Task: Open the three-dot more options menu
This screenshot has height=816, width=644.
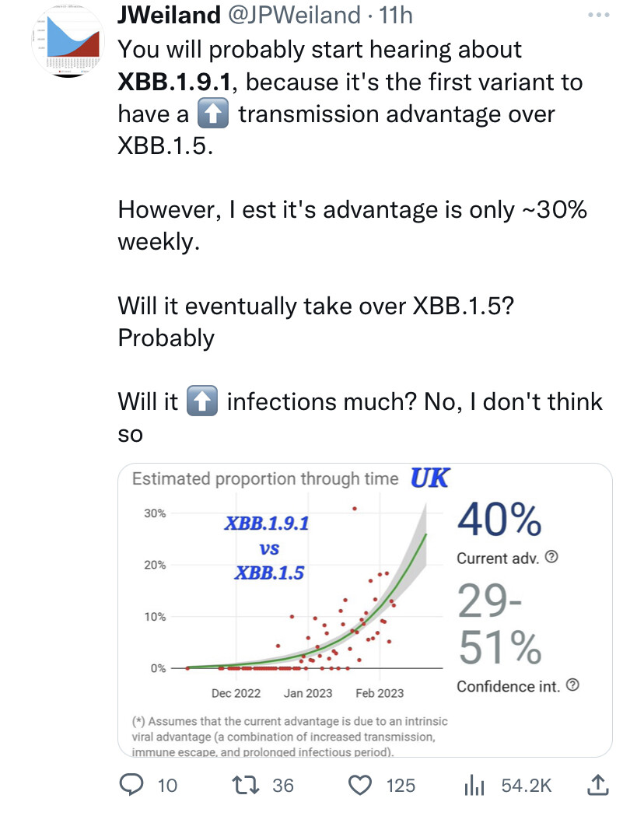Action: (x=599, y=15)
